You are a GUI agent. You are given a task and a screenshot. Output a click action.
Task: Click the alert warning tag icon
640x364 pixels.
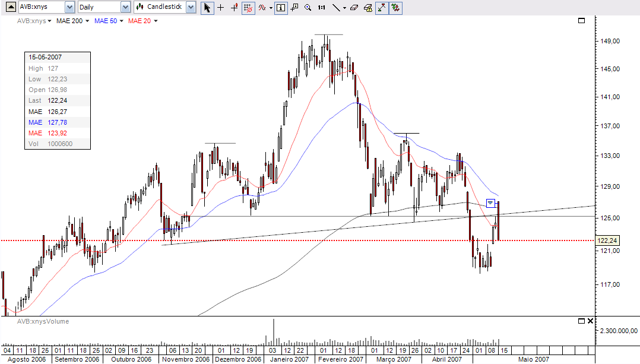(x=367, y=7)
